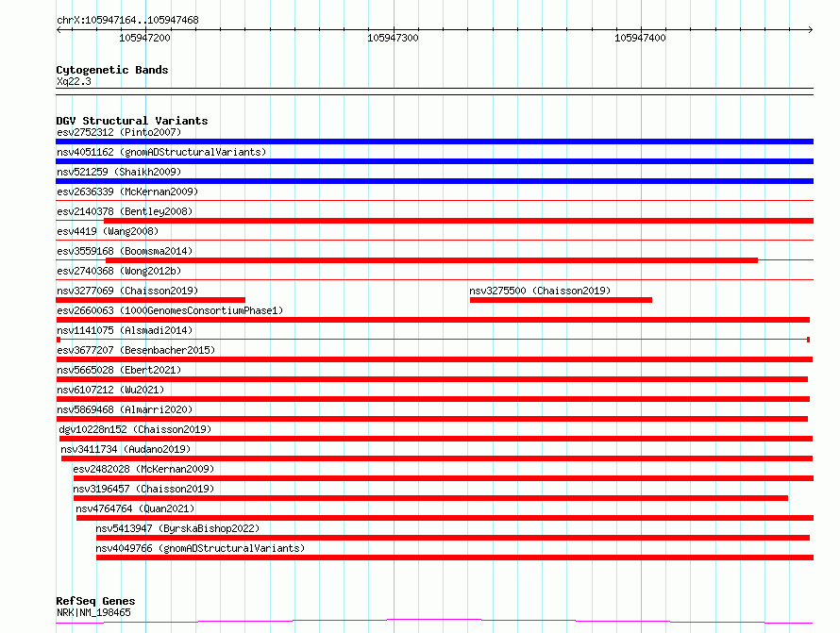Open variant nsv4764764 (Quan2021) label

[x=135, y=508]
